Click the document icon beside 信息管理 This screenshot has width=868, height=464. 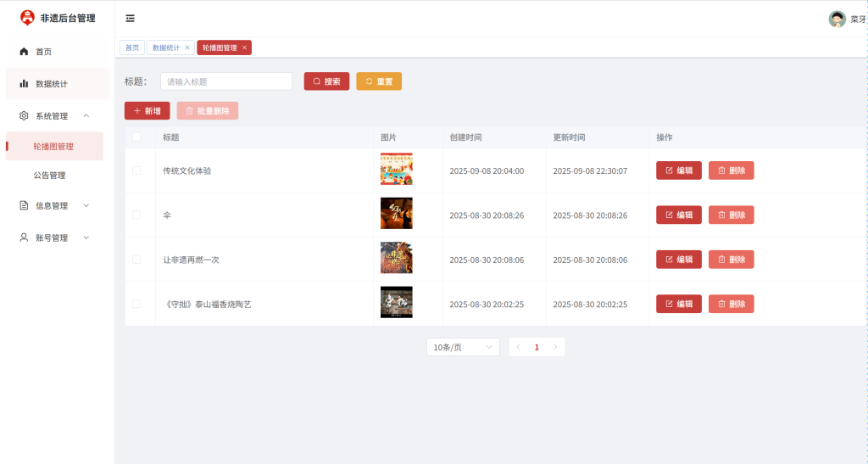24,205
